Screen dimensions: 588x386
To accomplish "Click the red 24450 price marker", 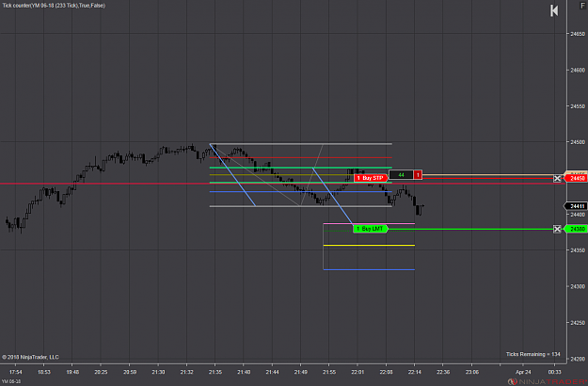I will tap(577, 178).
